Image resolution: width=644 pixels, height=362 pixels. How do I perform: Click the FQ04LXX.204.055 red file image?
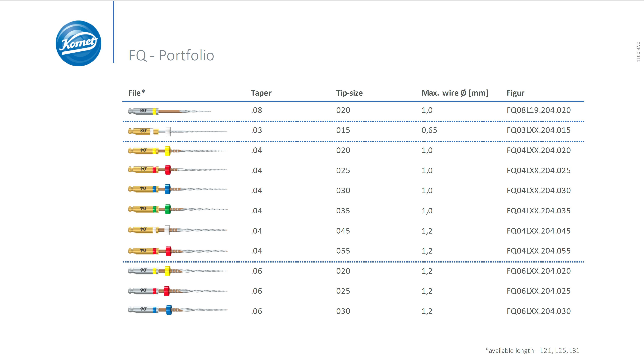pyautogui.click(x=178, y=251)
